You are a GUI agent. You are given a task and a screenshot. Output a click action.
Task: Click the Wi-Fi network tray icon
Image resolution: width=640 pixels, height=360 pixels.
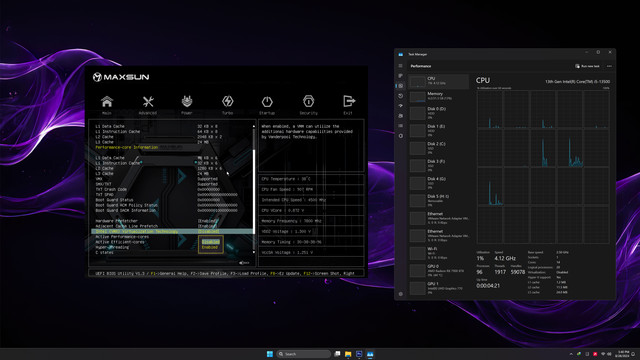pyautogui.click(x=603, y=354)
